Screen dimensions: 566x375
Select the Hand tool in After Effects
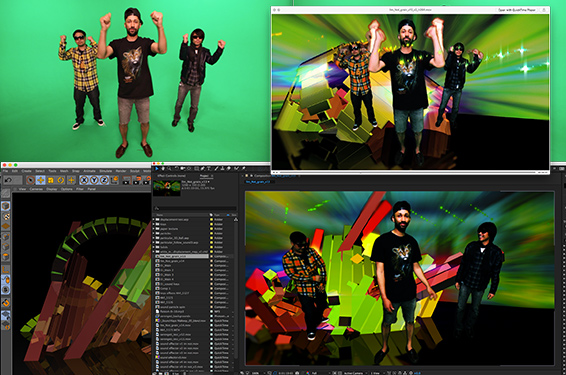point(163,168)
